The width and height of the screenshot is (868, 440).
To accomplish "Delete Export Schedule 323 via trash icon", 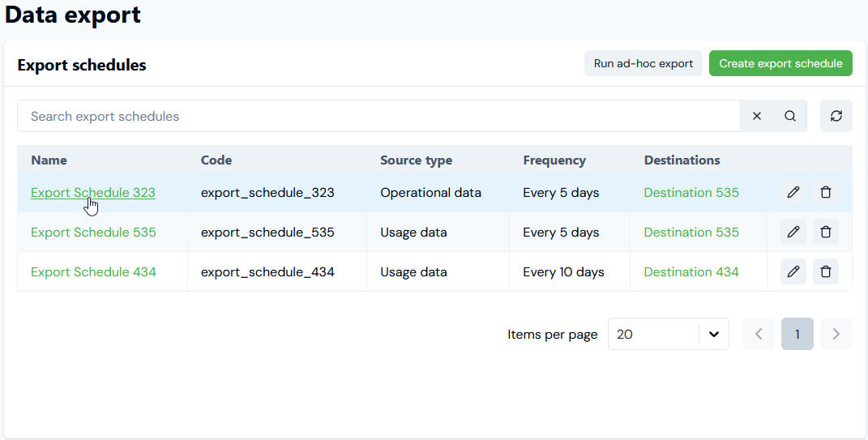I will (825, 192).
